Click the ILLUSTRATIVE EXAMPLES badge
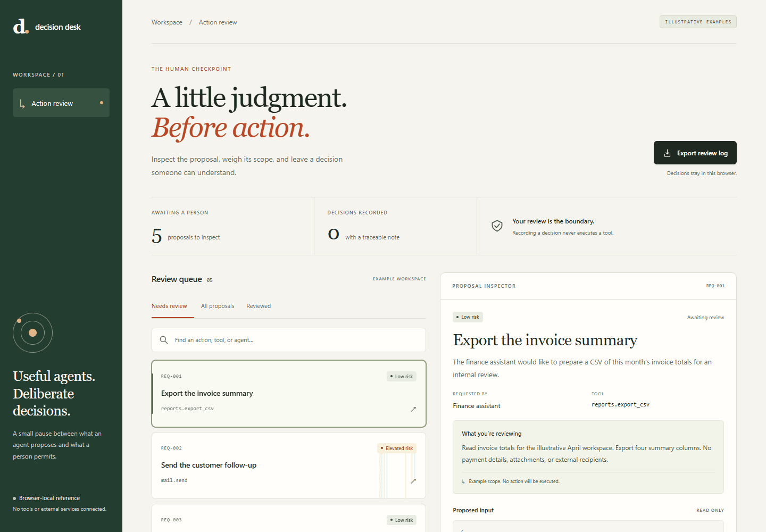 point(698,22)
